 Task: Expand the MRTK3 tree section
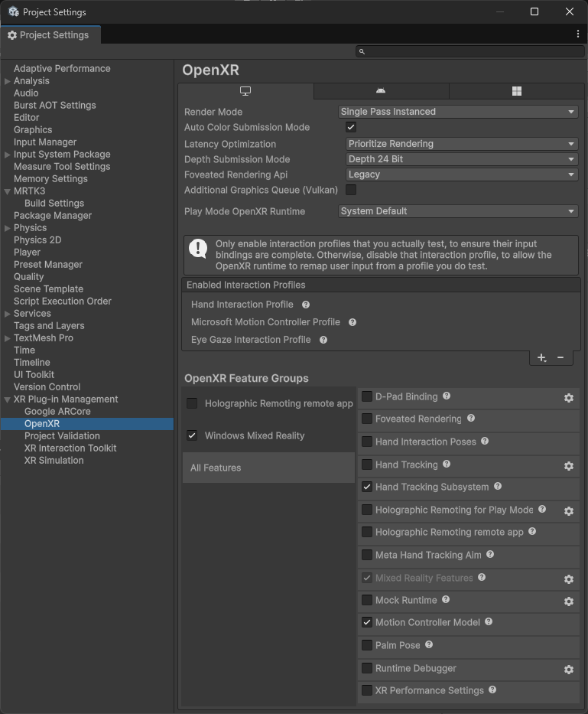pyautogui.click(x=8, y=191)
